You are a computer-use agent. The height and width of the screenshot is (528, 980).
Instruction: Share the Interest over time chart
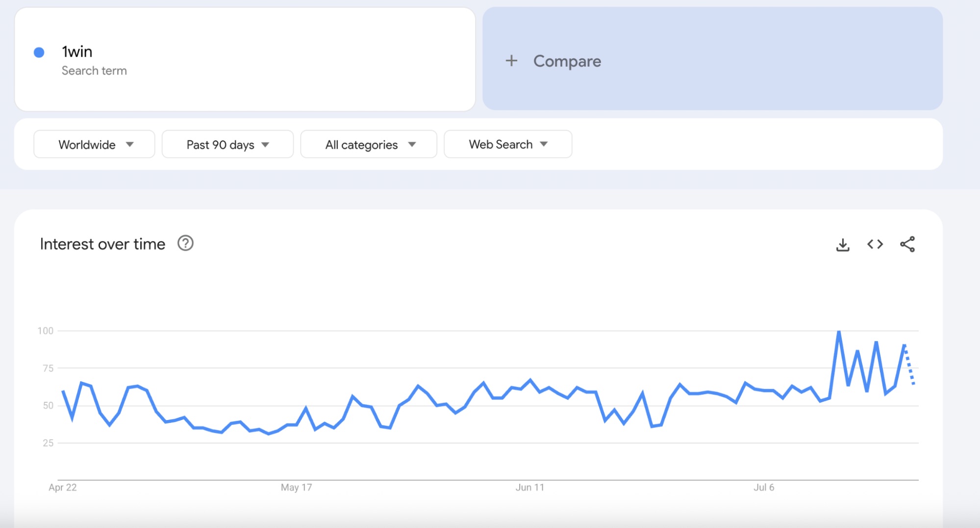pos(907,244)
